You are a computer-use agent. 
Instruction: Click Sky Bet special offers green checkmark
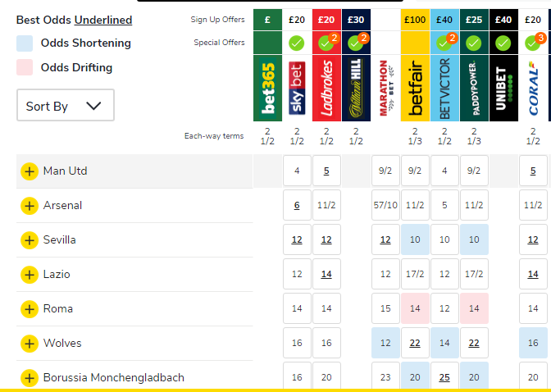point(297,43)
